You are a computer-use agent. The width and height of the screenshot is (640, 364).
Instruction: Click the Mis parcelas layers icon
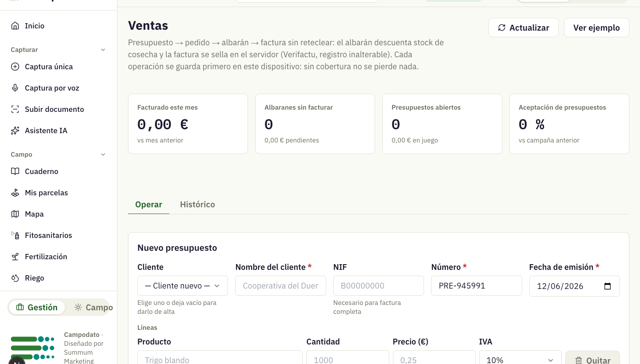click(15, 193)
